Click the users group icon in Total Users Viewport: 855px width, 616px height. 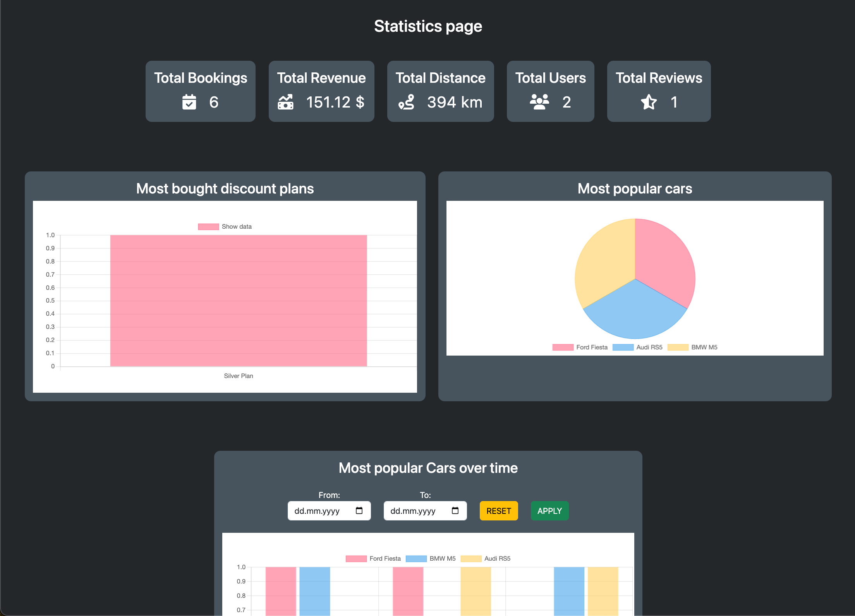point(539,102)
